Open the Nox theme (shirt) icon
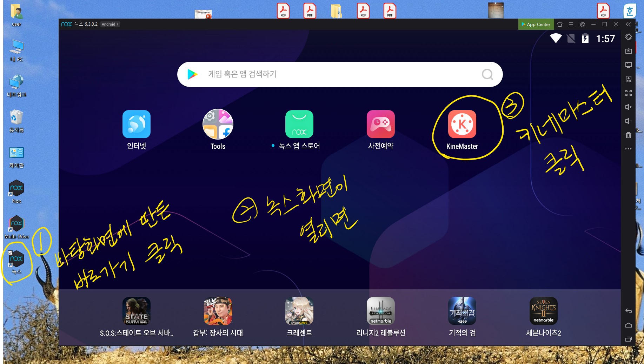Viewport: 644px width, 364px height. (560, 24)
